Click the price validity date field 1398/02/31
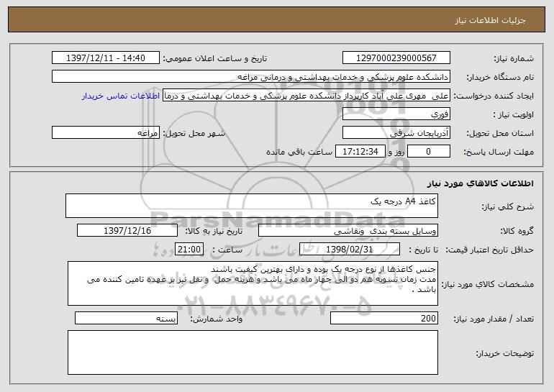Screen dimensions: 554x392 coord(350,249)
